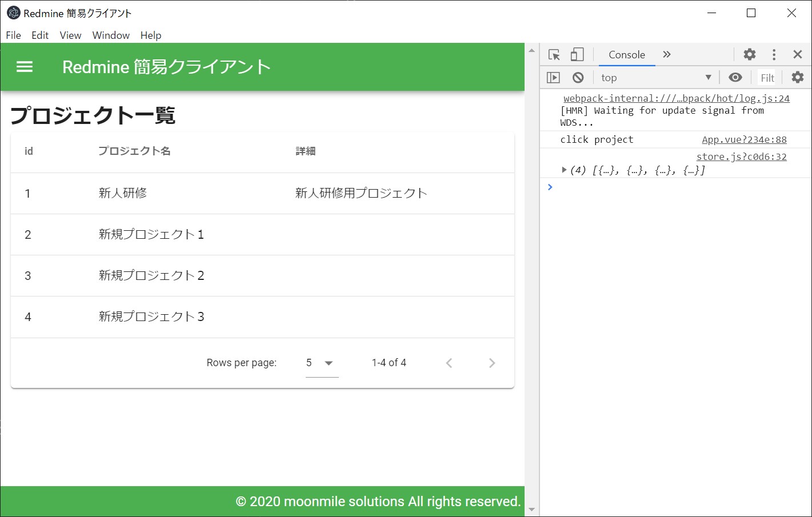Open DevTools three-dot customize menu

(774, 55)
